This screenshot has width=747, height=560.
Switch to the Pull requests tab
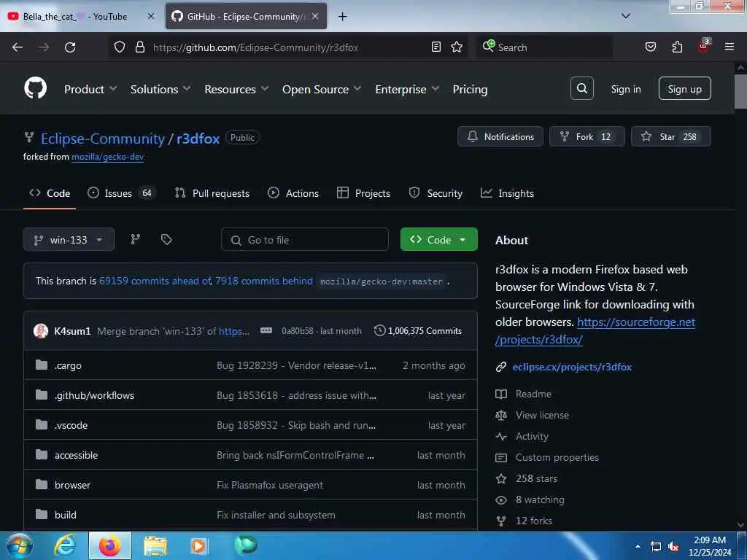pyautogui.click(x=212, y=193)
